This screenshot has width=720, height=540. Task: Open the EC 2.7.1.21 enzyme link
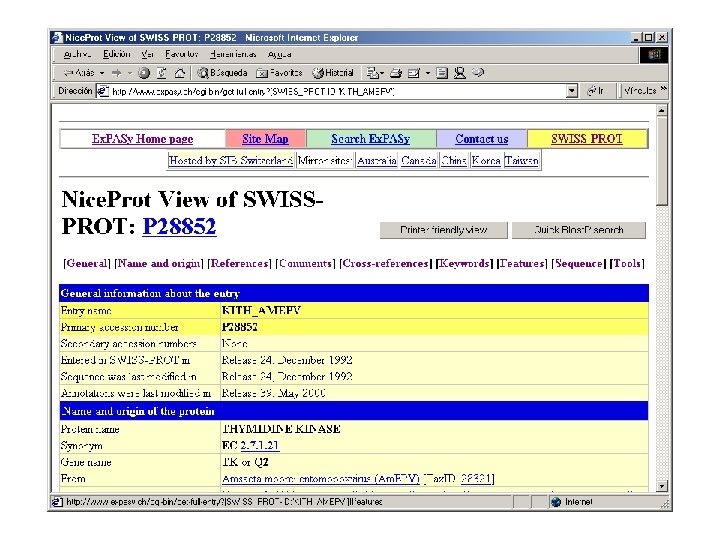click(260, 445)
